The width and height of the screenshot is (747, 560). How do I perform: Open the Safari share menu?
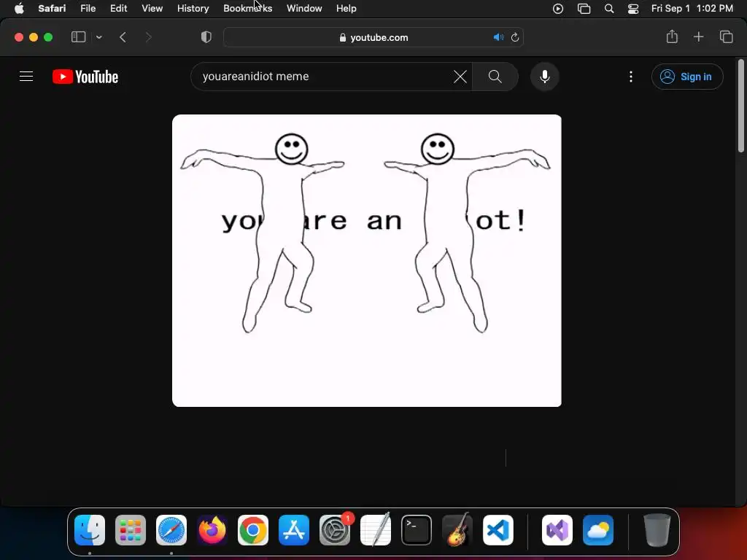[672, 36]
